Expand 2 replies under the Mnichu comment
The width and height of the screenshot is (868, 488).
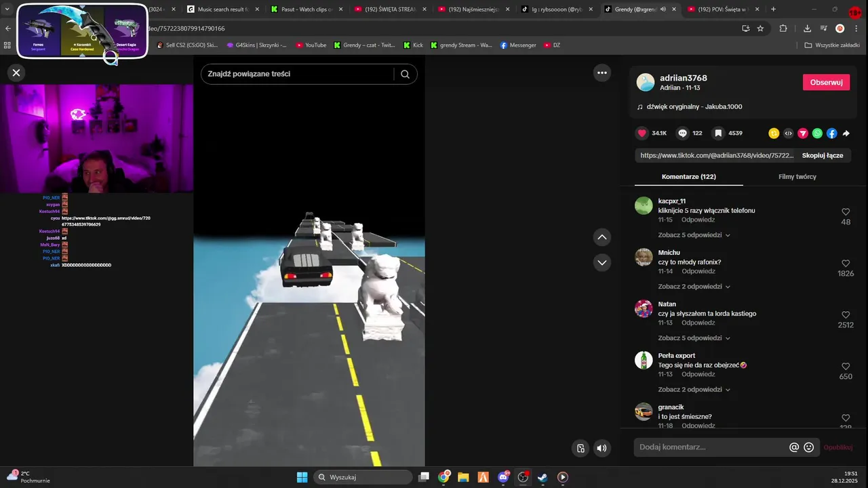pyautogui.click(x=694, y=287)
